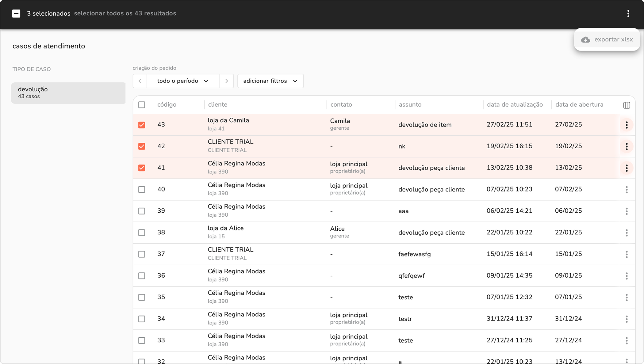Deselect all via top bar checkbox

coord(16,13)
